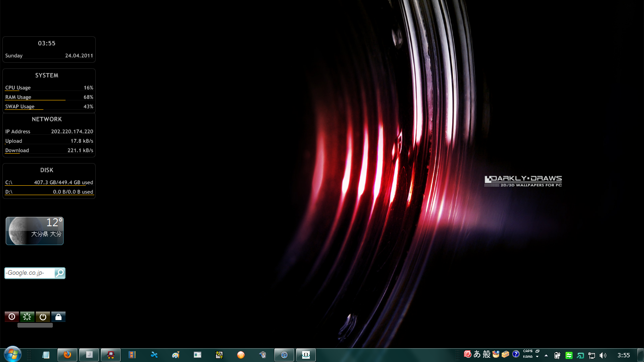Change the IME conversion mode (般)
Image resolution: width=644 pixels, height=362 pixels.
pyautogui.click(x=487, y=354)
